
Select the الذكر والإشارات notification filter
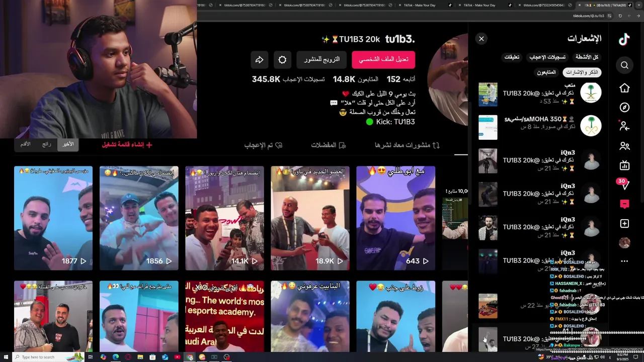(x=582, y=72)
